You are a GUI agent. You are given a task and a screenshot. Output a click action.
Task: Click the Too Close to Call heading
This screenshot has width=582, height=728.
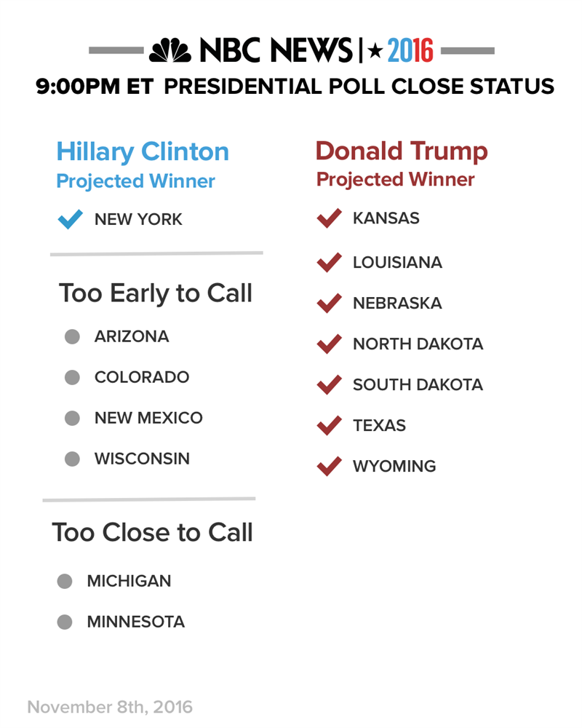152,532
